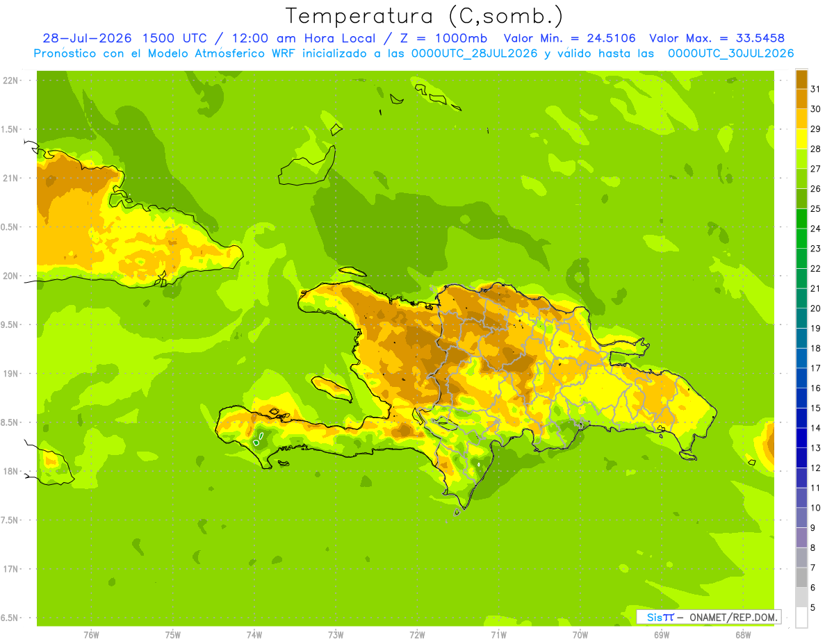Click the "21N" latitude label

10,178
